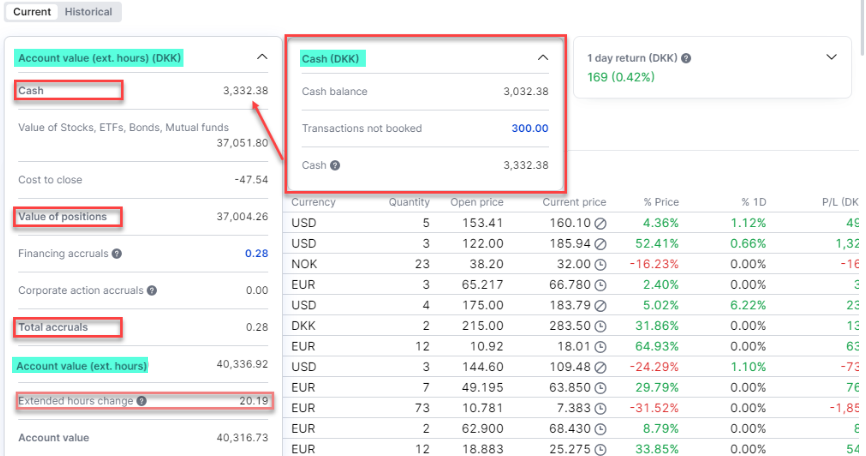Collapse the Account value (ext. hours) panel

point(262,58)
